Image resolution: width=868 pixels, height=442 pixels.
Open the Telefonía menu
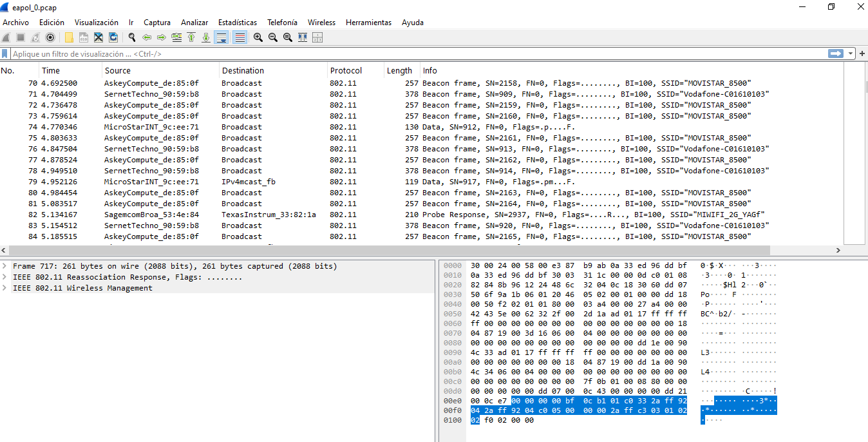[282, 22]
